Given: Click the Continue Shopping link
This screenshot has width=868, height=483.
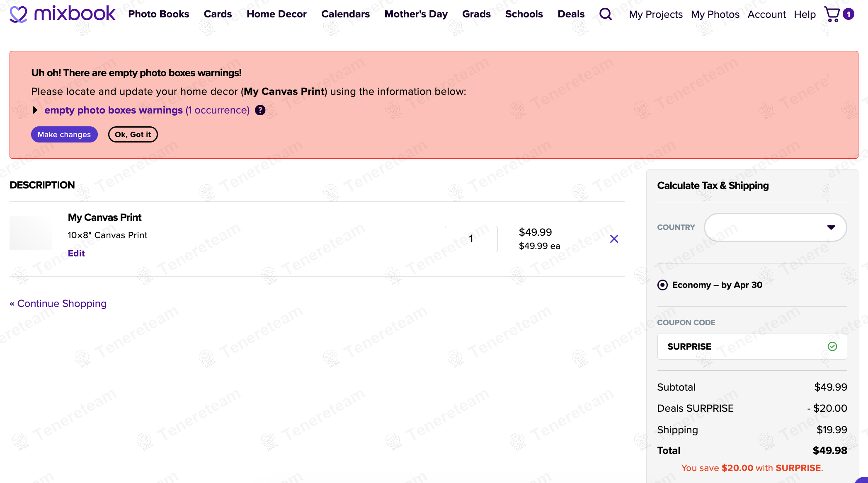Looking at the screenshot, I should [x=58, y=304].
